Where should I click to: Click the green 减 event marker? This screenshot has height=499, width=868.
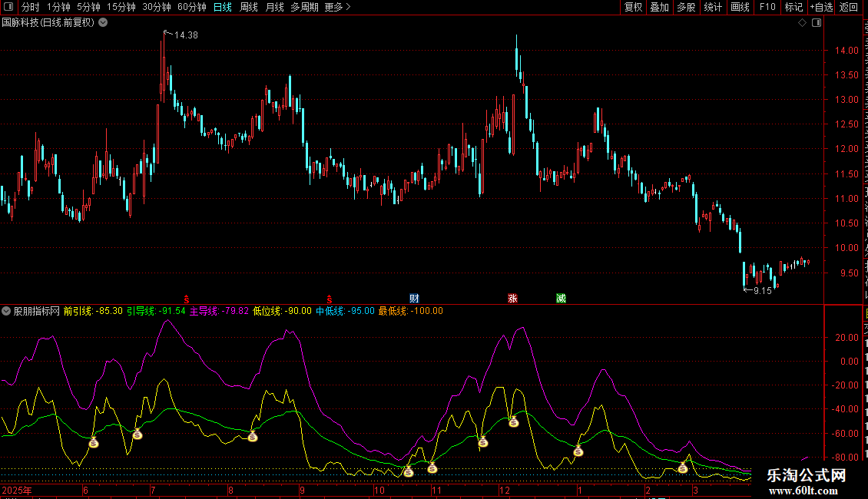click(561, 299)
